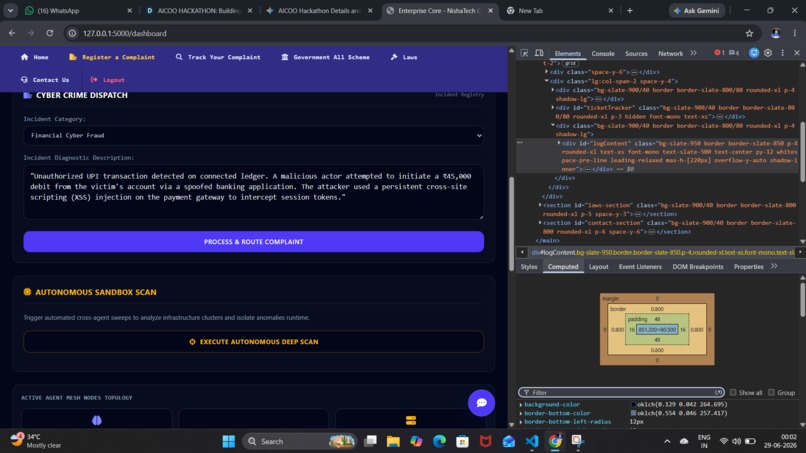Screen dimensions: 806x453
Task: Click the issues count message icon
Action: (734, 53)
